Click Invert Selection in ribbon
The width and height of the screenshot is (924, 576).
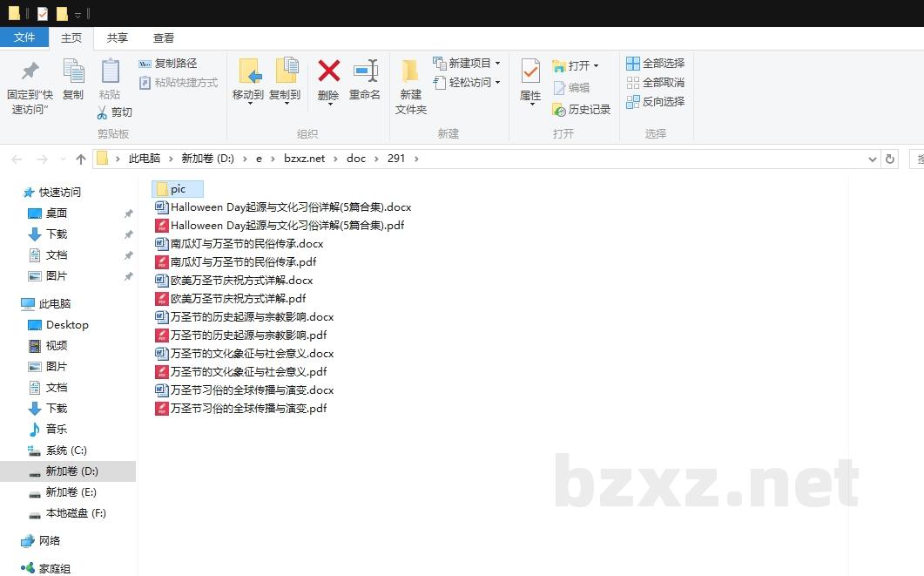point(655,102)
